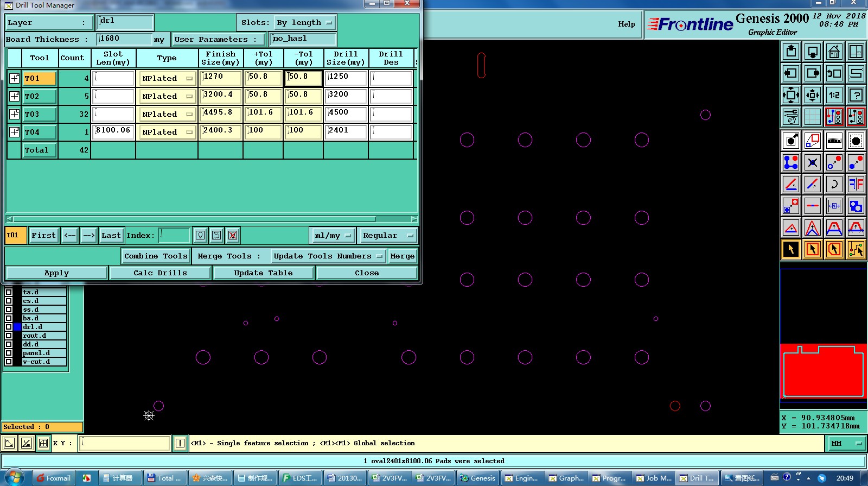This screenshot has width=868, height=486.
Task: Click the pan down arrow icon
Action: [x=813, y=52]
